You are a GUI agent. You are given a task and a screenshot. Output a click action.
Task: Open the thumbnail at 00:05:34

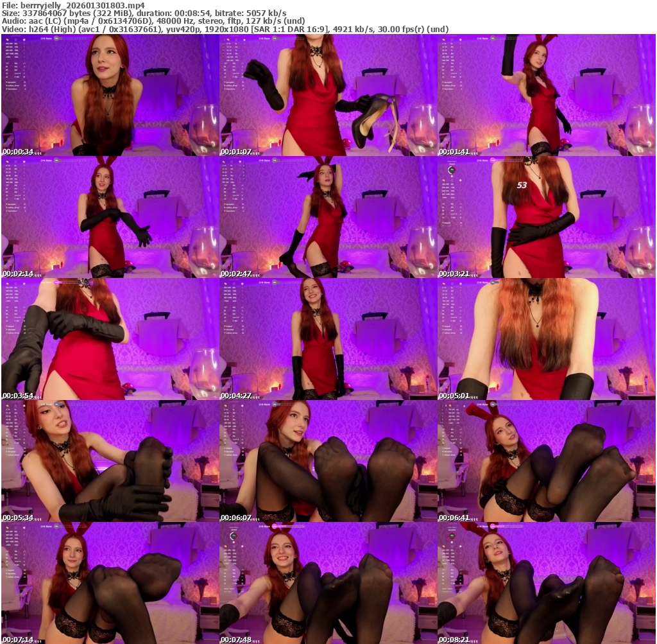pos(110,461)
